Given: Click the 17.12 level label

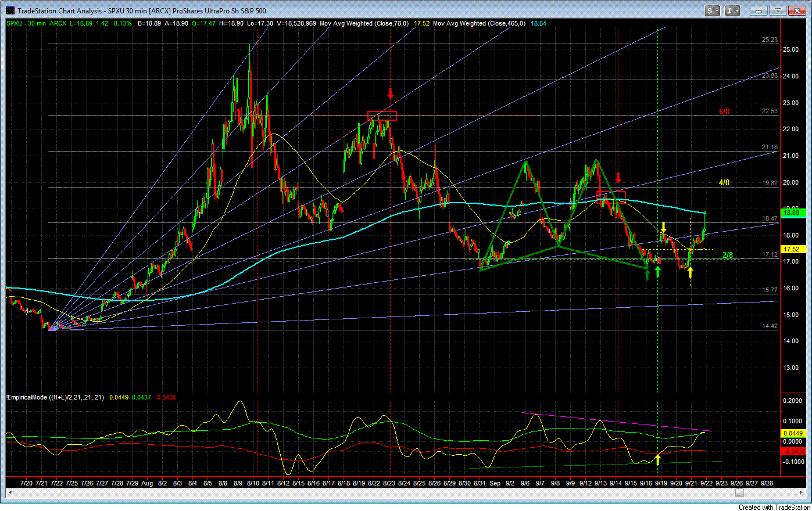Looking at the screenshot, I should coord(770,255).
